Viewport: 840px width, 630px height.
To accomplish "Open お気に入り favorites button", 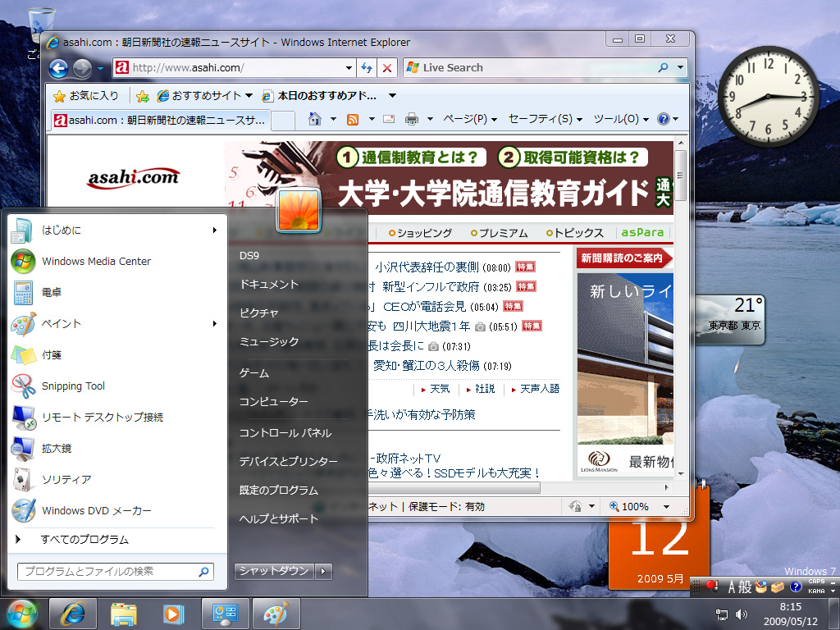I will [86, 96].
